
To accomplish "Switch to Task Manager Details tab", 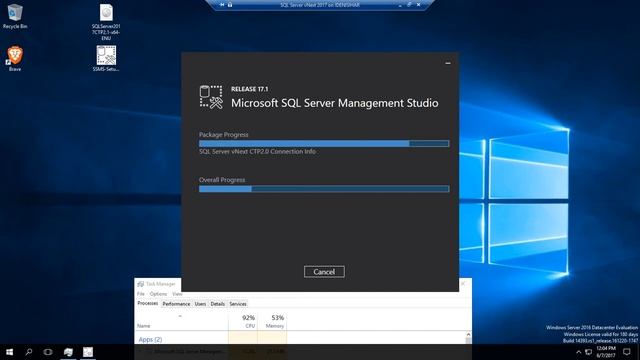I will (218, 304).
